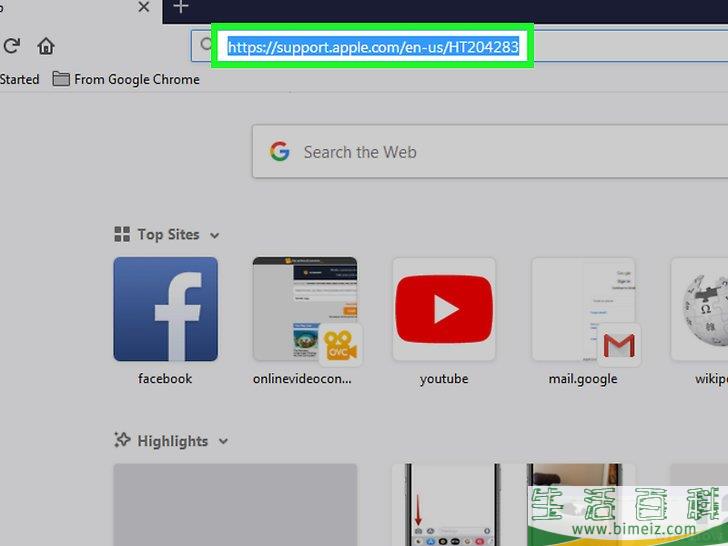Click the onlinevideocon... label text

pyautogui.click(x=302, y=379)
